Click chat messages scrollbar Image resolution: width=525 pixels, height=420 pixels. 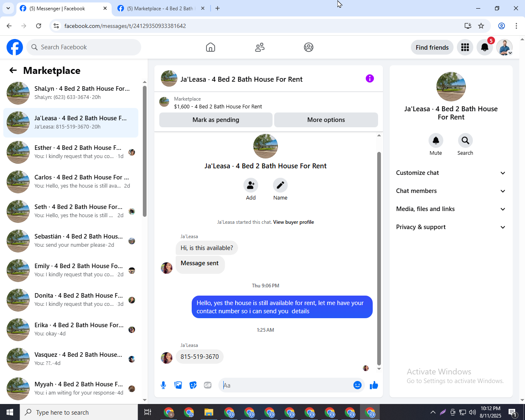click(379, 258)
